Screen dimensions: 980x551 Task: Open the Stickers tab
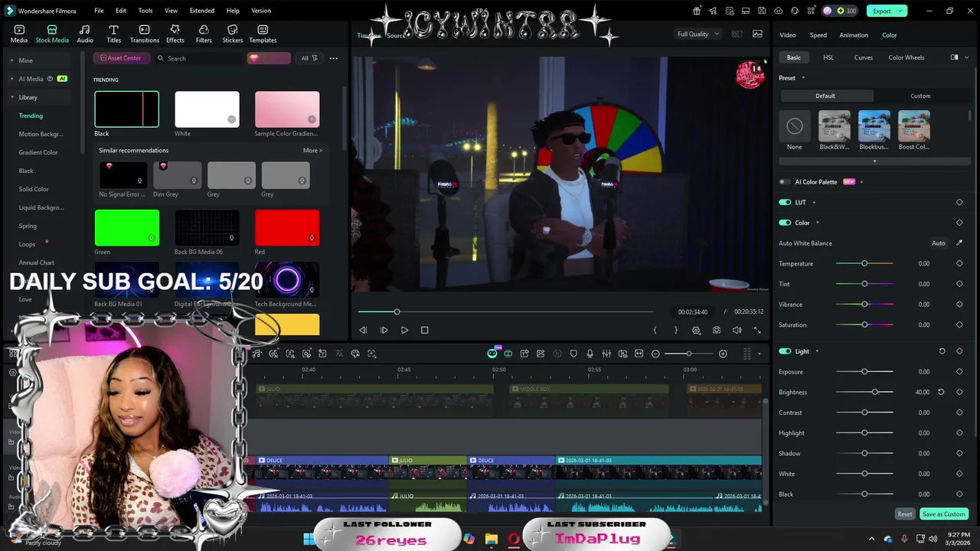(233, 34)
